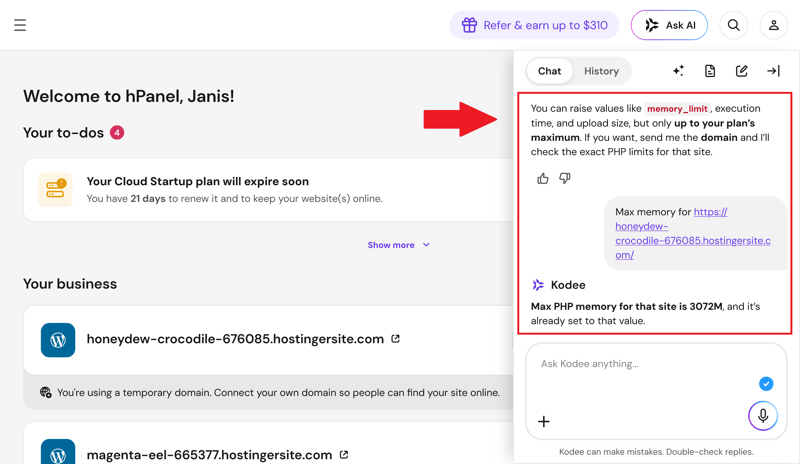Give thumbs up to Kodee's reply
This screenshot has height=464, width=800.
[x=543, y=178]
